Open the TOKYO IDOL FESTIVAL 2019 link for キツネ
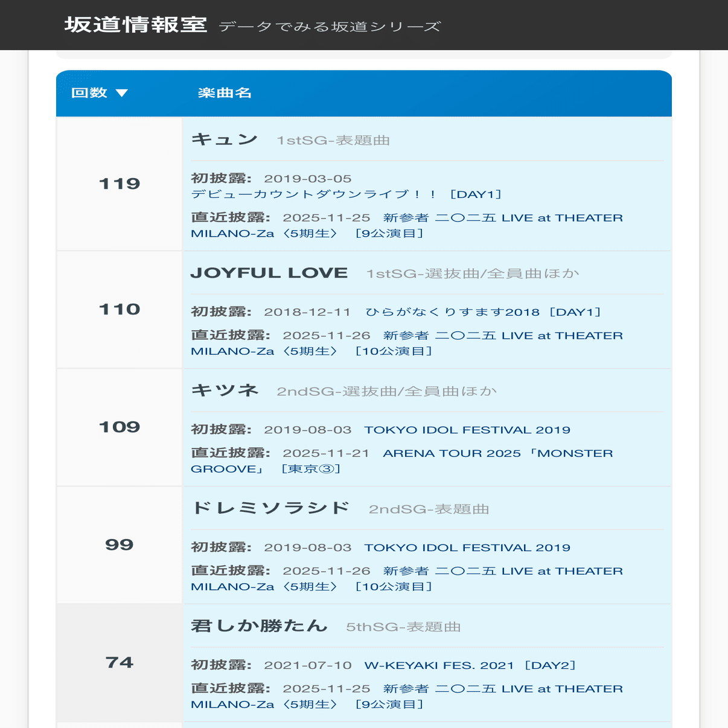 click(467, 429)
